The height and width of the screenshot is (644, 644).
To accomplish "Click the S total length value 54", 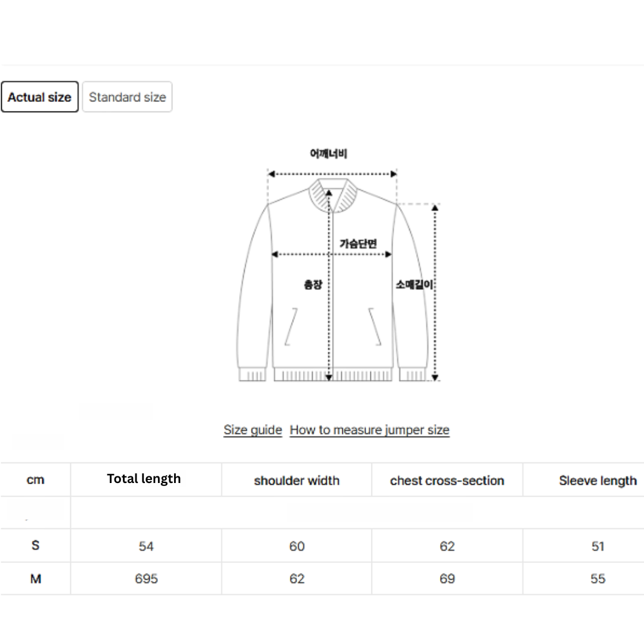I will [x=146, y=546].
